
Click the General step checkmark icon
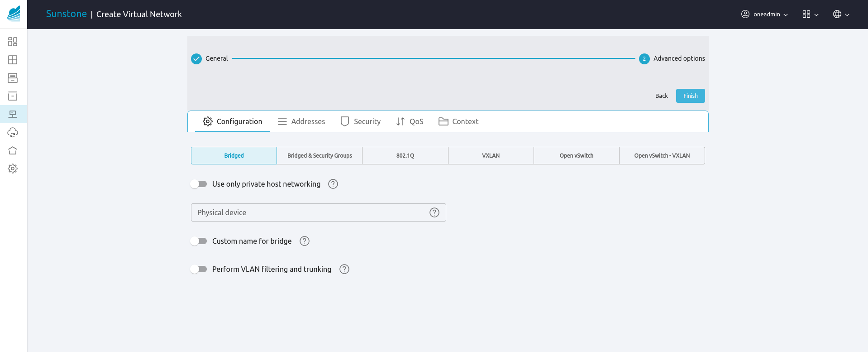[x=196, y=59]
